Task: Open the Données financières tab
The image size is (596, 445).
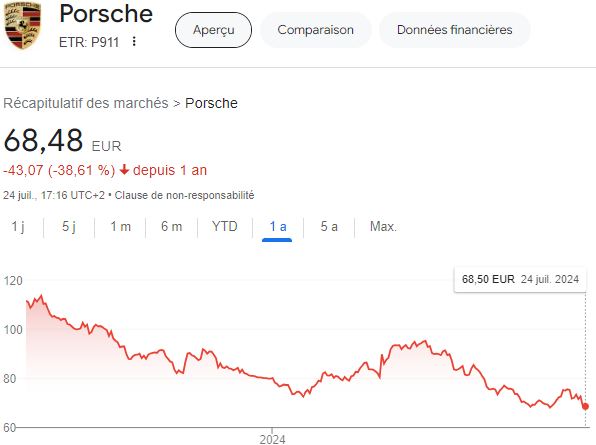Action: point(455,30)
